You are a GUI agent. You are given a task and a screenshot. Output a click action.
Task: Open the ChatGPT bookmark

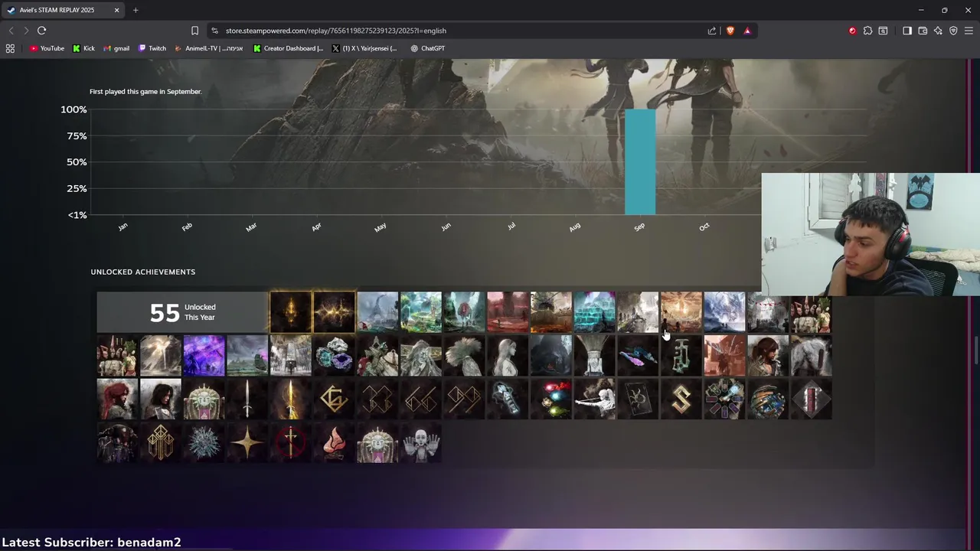coord(427,48)
